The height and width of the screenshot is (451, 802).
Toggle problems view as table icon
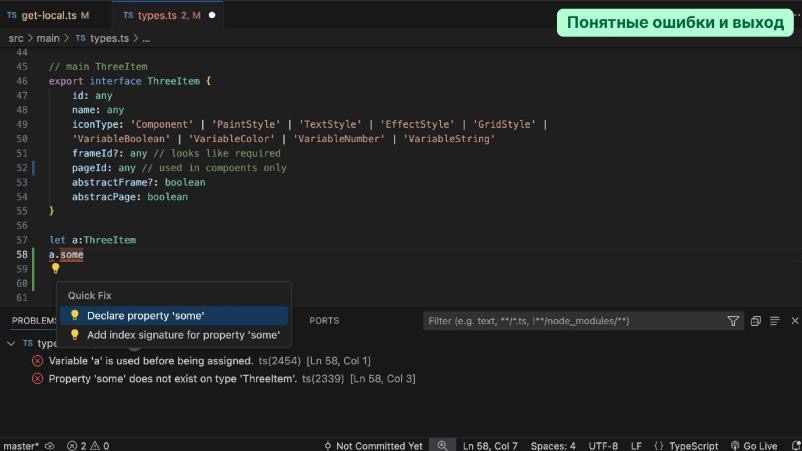coord(775,321)
